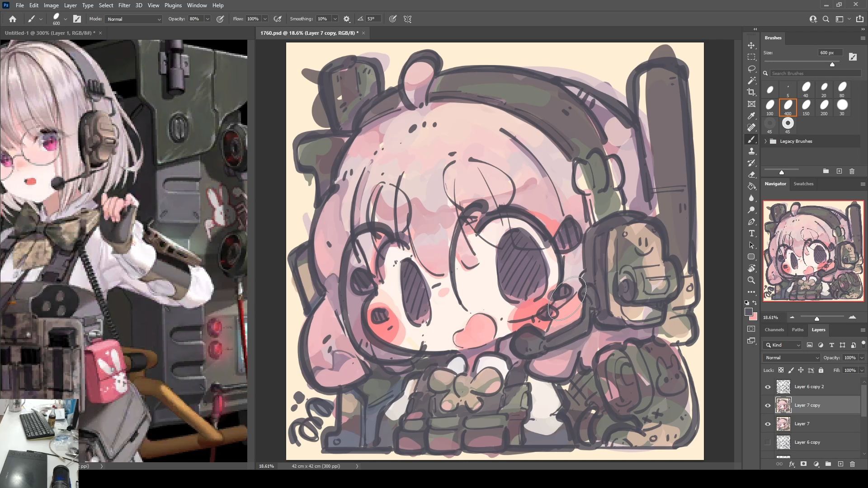Click the foreground color swatch

pos(749,312)
